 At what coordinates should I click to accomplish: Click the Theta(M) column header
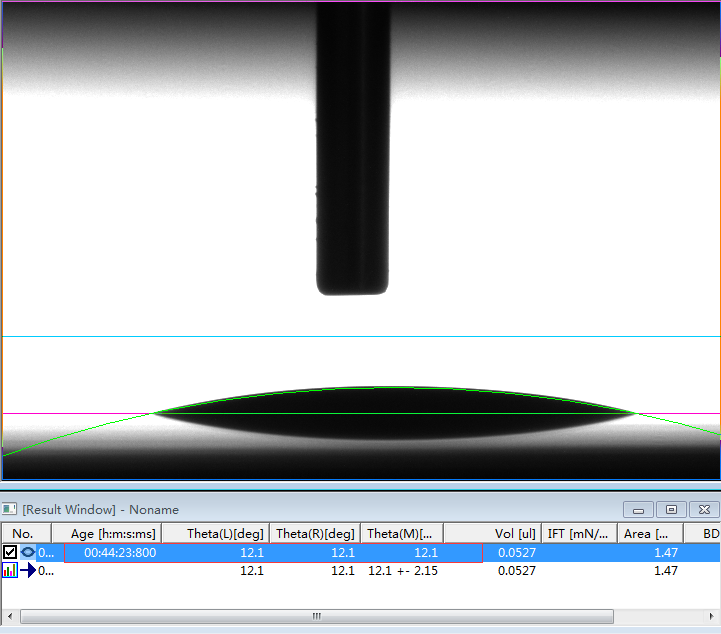coord(402,534)
